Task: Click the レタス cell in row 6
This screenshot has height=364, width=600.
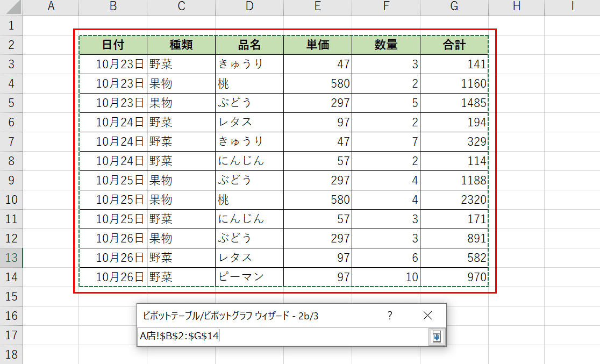Action: tap(249, 122)
